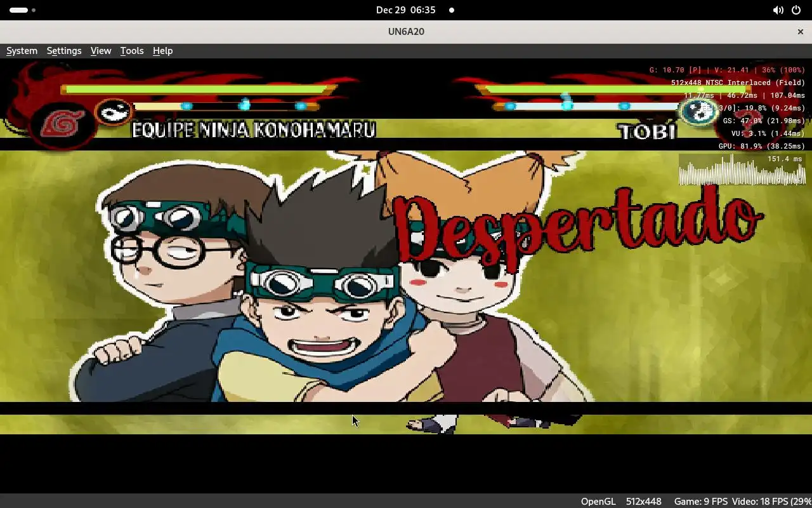The width and height of the screenshot is (812, 508).
Task: Click the 512x448 resolution in the status bar
Action: click(643, 501)
